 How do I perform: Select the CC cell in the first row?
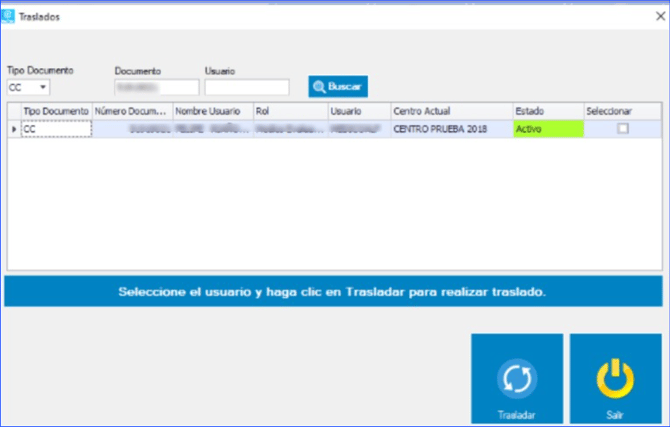(x=56, y=129)
